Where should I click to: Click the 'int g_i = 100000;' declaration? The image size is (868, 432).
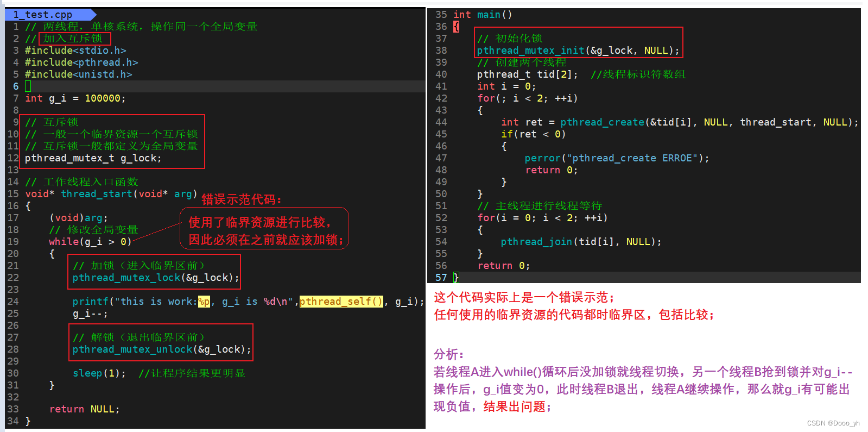(75, 98)
